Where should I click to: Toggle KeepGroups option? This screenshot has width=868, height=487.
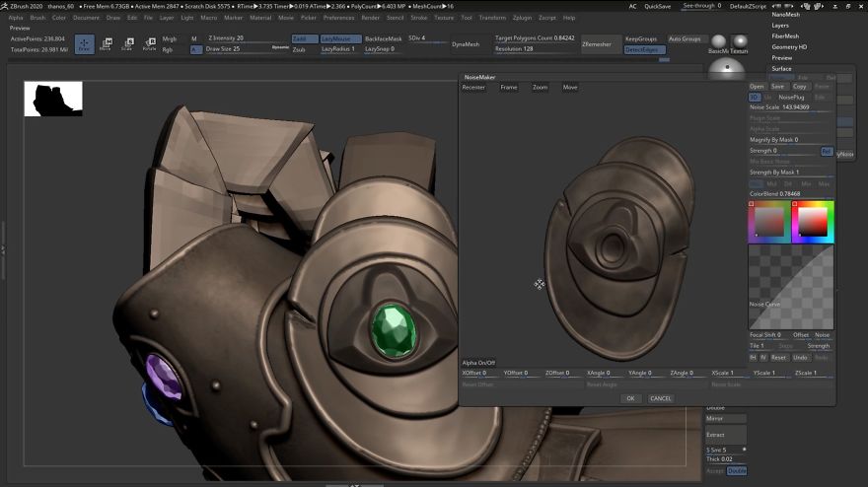point(641,38)
